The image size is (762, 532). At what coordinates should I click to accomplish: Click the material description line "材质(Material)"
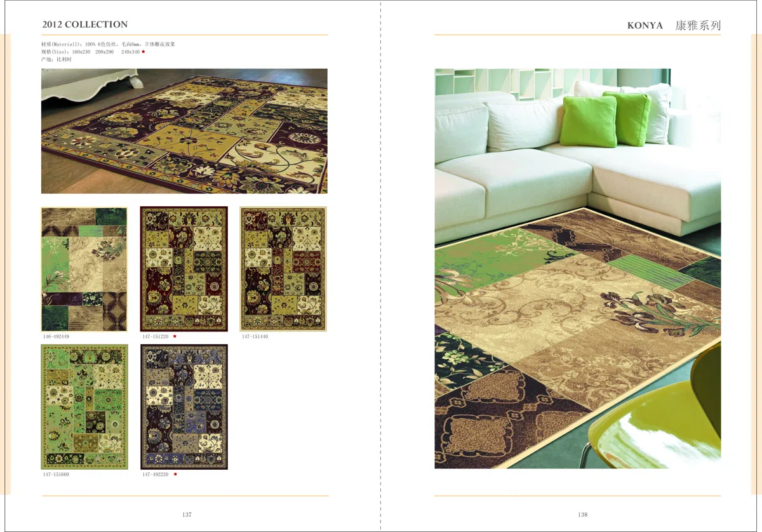click(108, 44)
